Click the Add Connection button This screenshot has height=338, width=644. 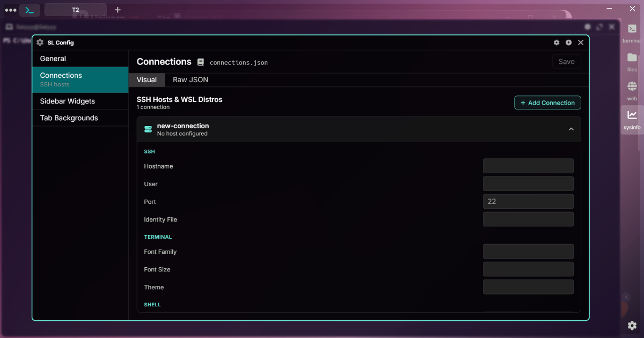click(x=547, y=102)
